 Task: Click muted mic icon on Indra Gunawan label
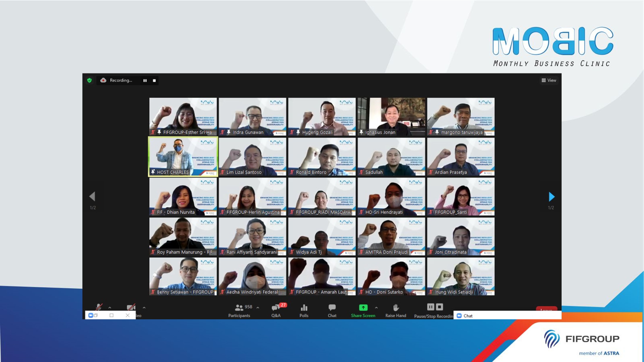click(x=222, y=132)
